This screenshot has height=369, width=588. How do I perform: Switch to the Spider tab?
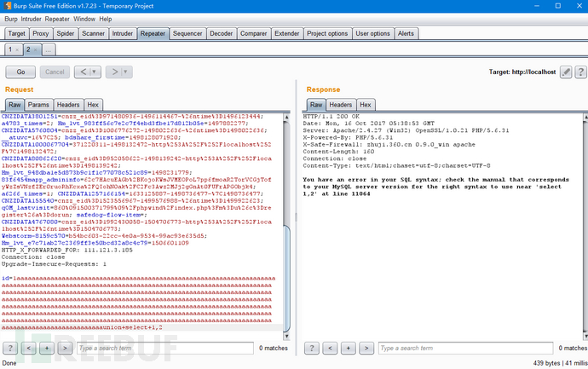point(66,33)
